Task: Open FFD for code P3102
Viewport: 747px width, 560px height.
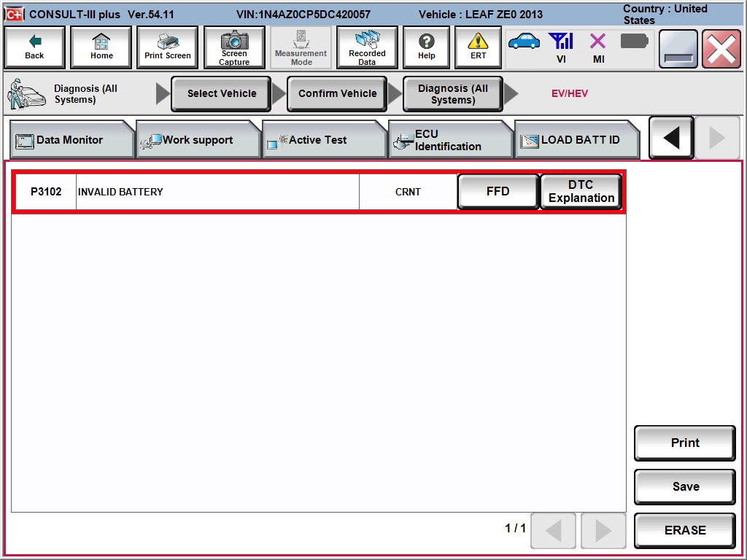Action: click(x=498, y=192)
